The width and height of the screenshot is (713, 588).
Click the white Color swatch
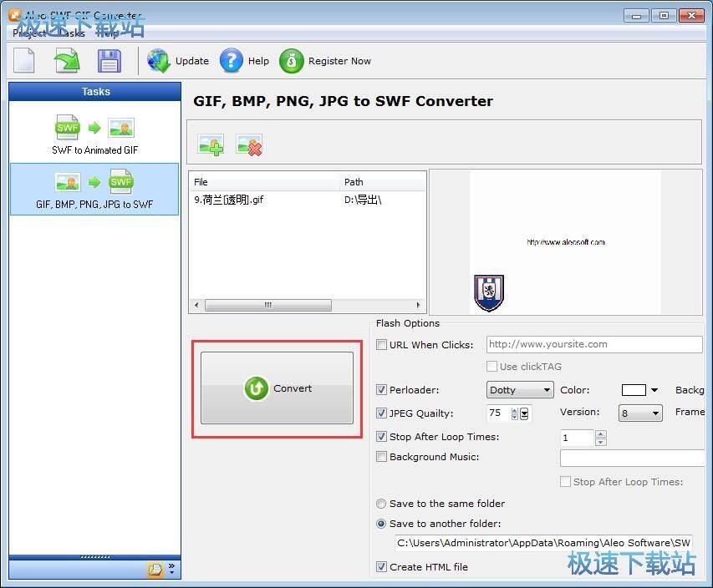pyautogui.click(x=634, y=390)
